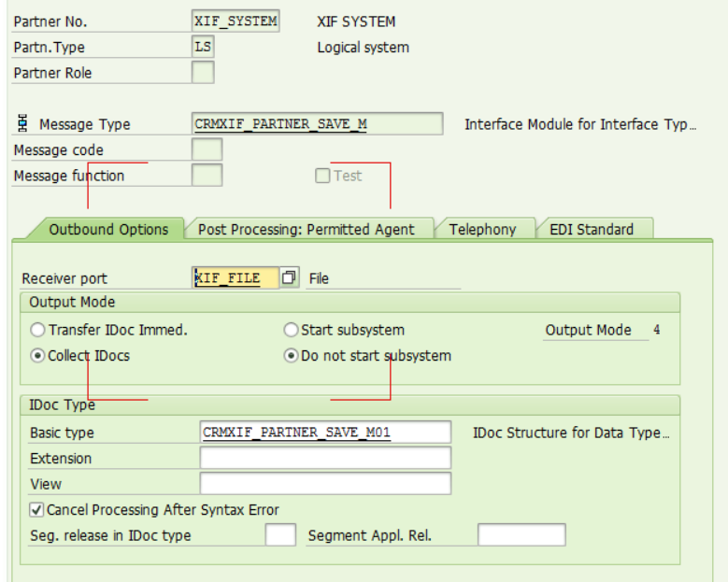Click the Partner No. field XIF_SYSTEM
Screen dimensions: 728x582
(x=236, y=21)
